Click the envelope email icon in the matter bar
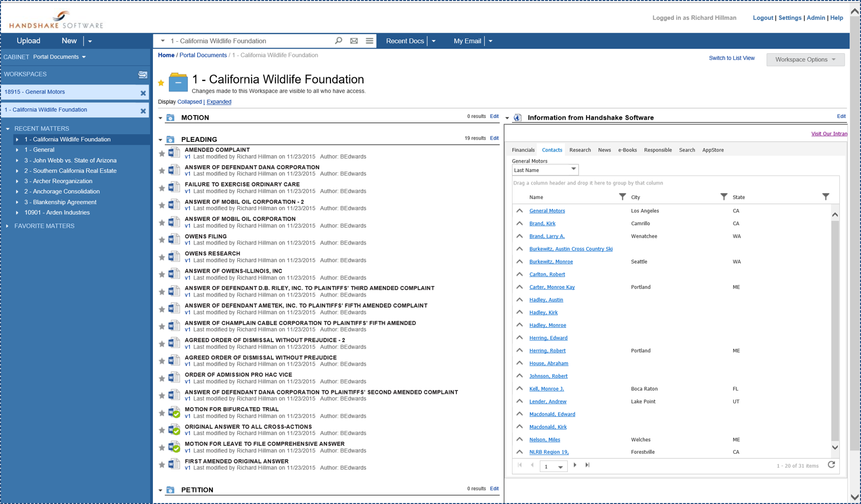The image size is (861, 504). (354, 41)
